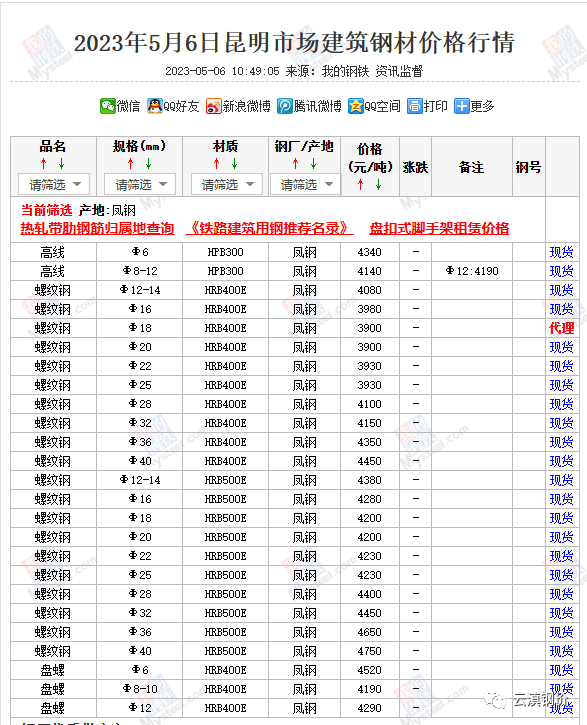Sort 价格 ascending red arrow

pos(361,185)
